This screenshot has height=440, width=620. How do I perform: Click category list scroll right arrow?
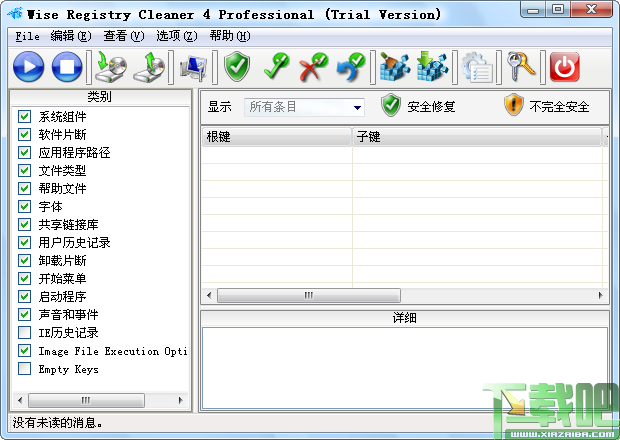(181, 400)
